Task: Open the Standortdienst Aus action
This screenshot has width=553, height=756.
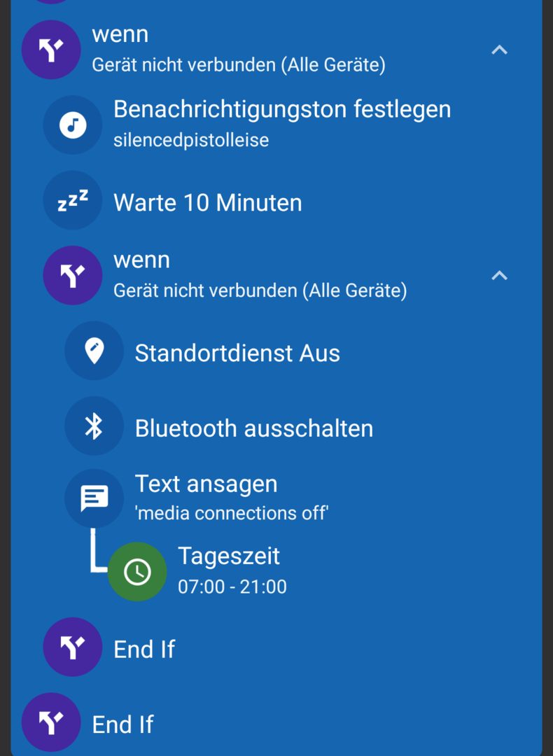Action: pos(237,353)
